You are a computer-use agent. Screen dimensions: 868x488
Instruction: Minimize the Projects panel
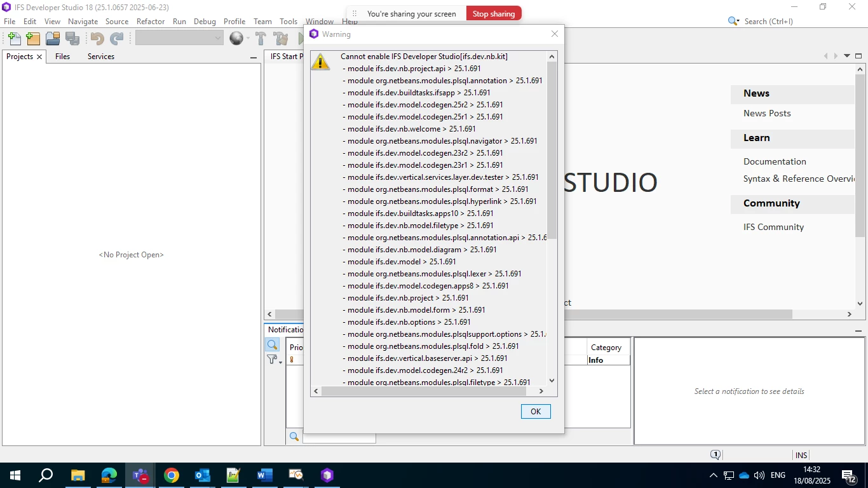254,57
